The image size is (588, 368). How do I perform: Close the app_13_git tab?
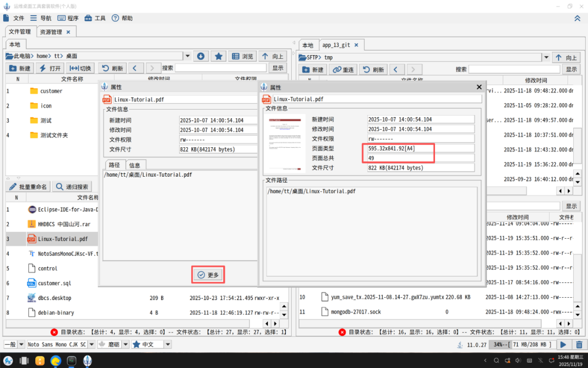(356, 45)
